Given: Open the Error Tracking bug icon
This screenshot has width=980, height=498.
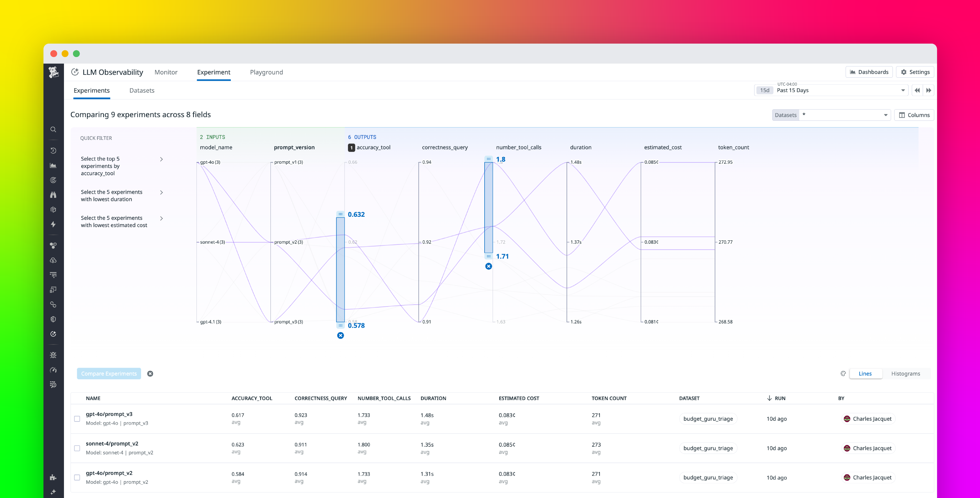Looking at the screenshot, I should click(53, 355).
